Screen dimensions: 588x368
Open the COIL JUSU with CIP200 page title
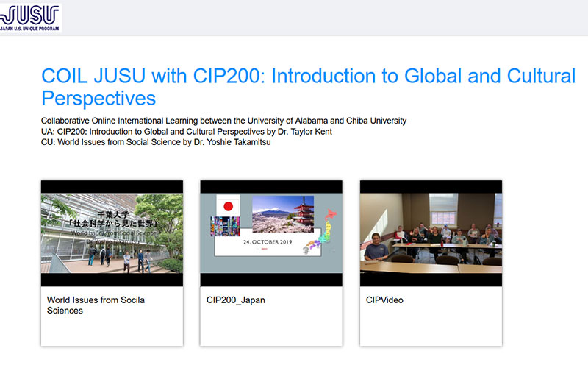coord(308,87)
